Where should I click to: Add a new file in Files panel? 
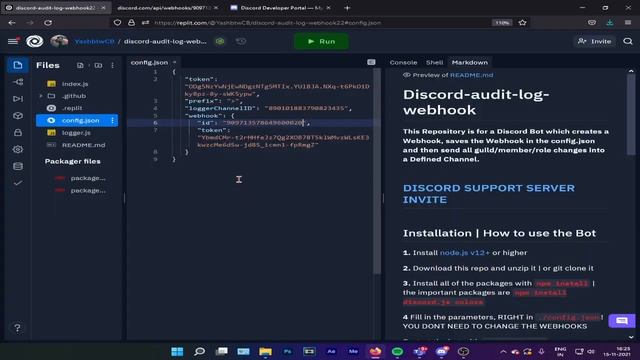pyautogui.click(x=80, y=65)
